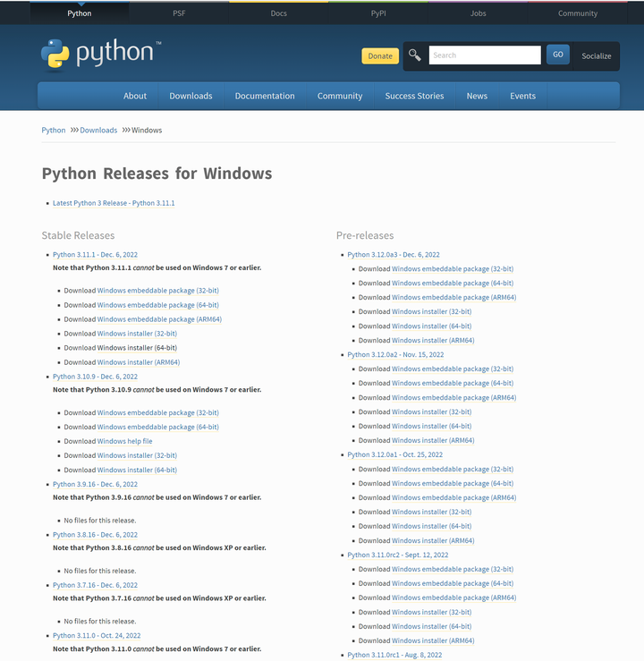Click the magnifying glass search icon

415,55
